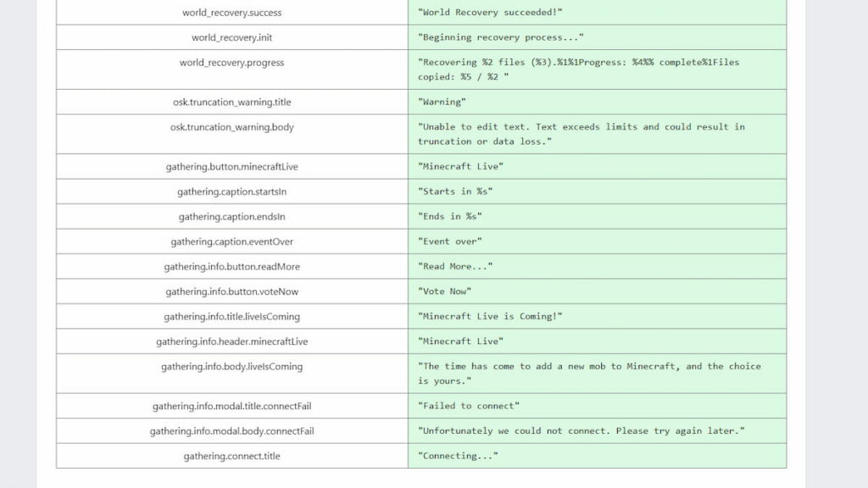The height and width of the screenshot is (488, 868).
Task: Select the "Connecting..." string value
Action: point(458,456)
